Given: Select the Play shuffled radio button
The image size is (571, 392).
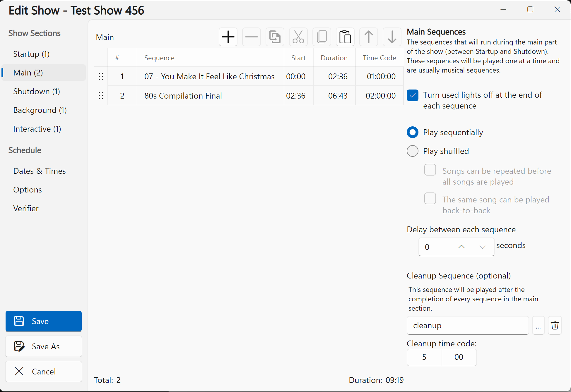Looking at the screenshot, I should pos(412,151).
